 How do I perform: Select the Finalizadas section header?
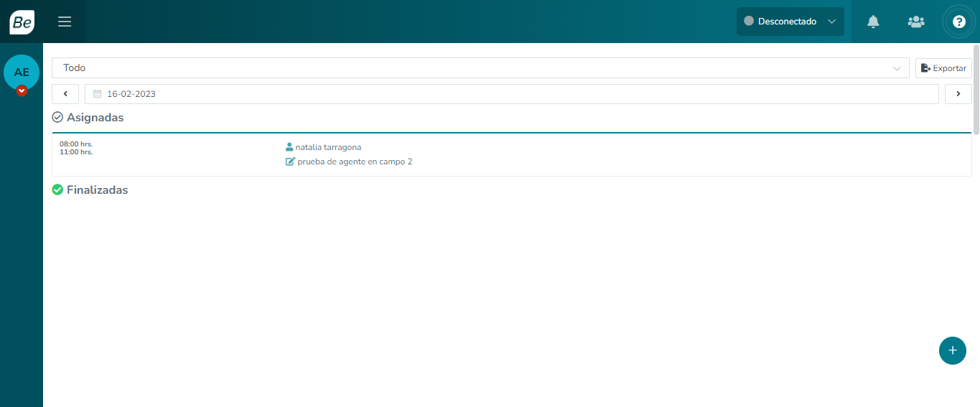pos(97,190)
